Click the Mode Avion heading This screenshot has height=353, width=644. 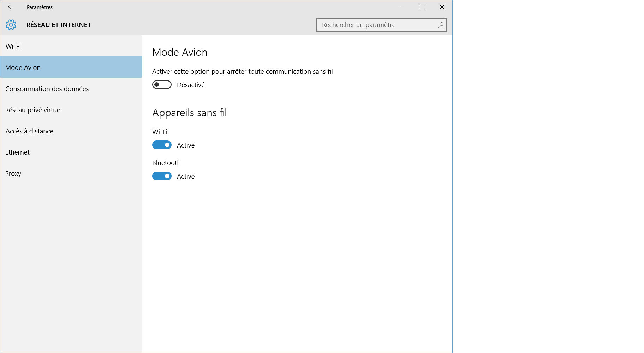tap(180, 52)
